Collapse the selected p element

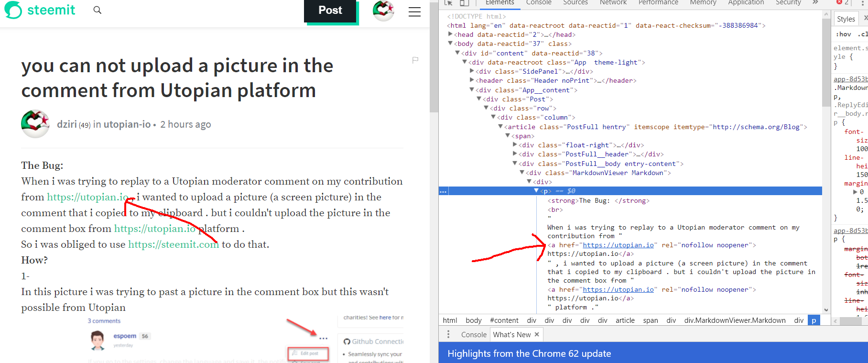536,191
